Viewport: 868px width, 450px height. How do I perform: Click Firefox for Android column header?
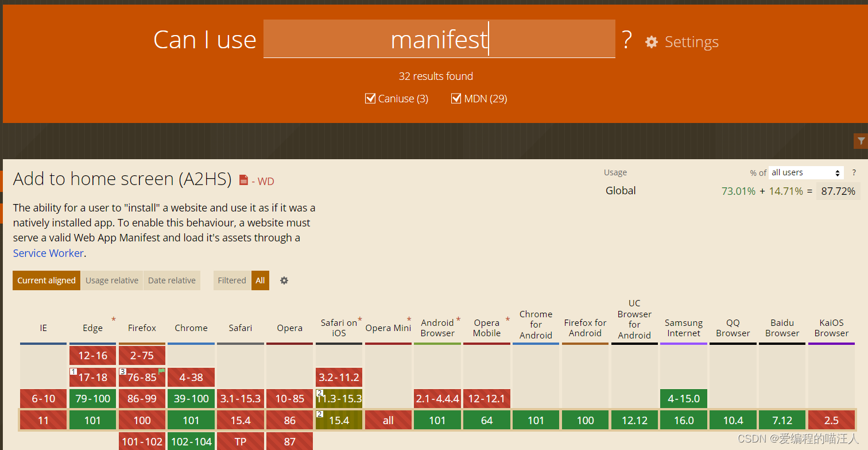tap(585, 328)
